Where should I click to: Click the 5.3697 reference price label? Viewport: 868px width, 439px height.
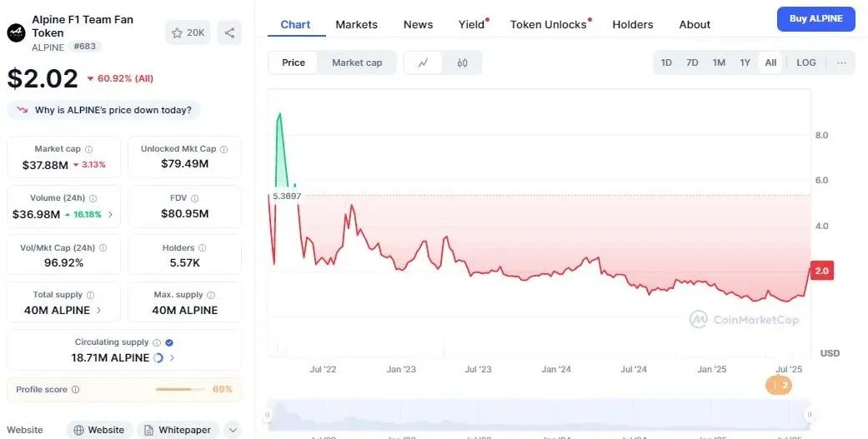286,196
